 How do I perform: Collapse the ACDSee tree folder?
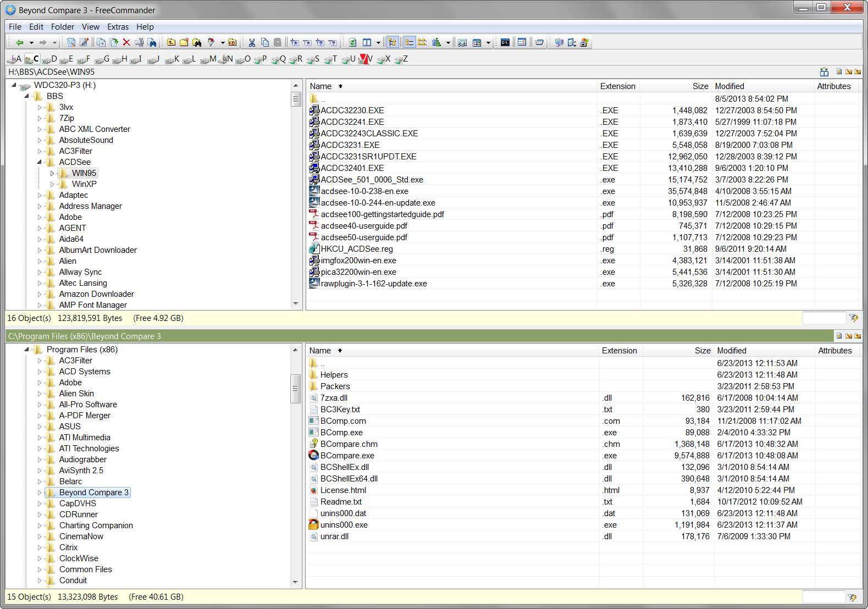coord(40,162)
